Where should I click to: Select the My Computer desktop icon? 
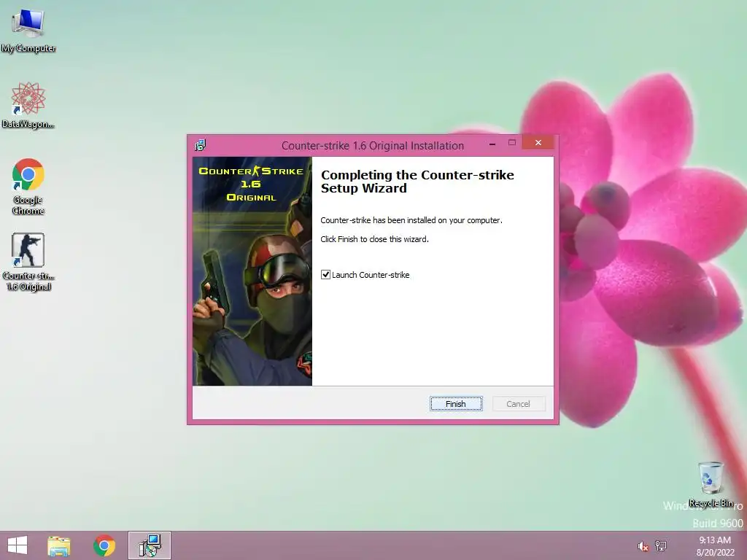(28, 31)
